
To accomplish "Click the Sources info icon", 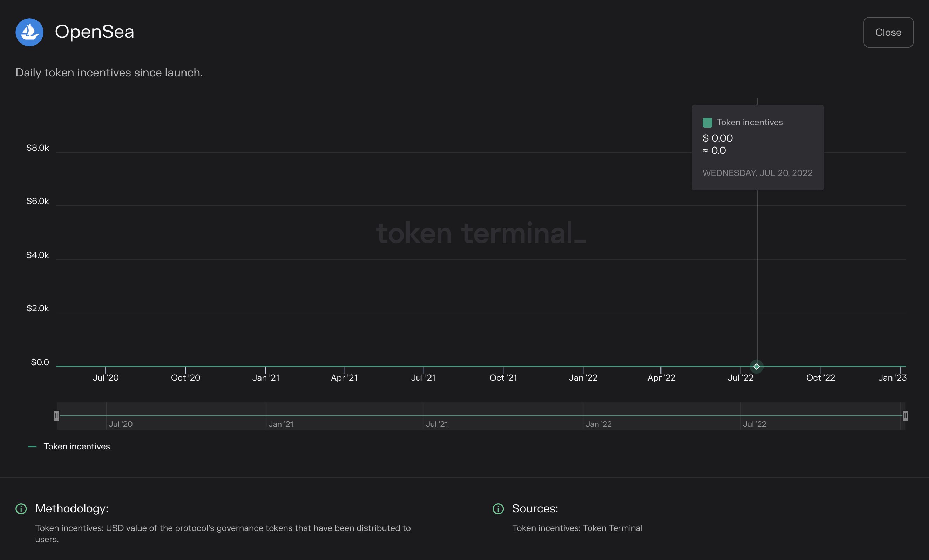I will pyautogui.click(x=498, y=509).
